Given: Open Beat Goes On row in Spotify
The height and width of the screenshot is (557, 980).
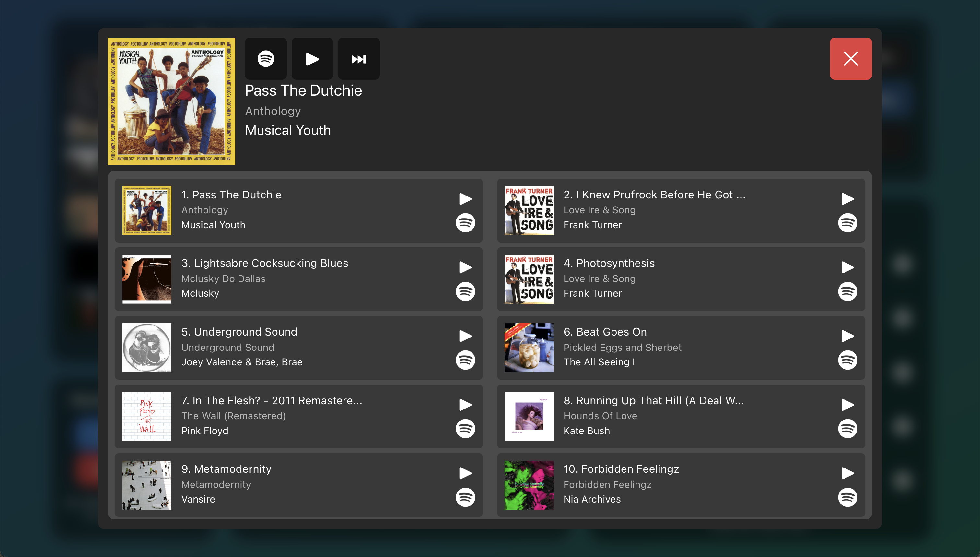Looking at the screenshot, I should point(848,360).
